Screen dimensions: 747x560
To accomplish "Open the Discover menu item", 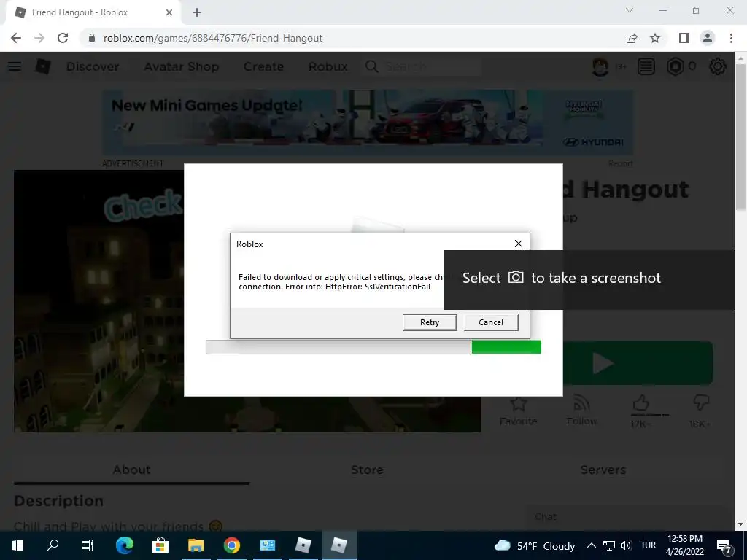I will tap(93, 66).
